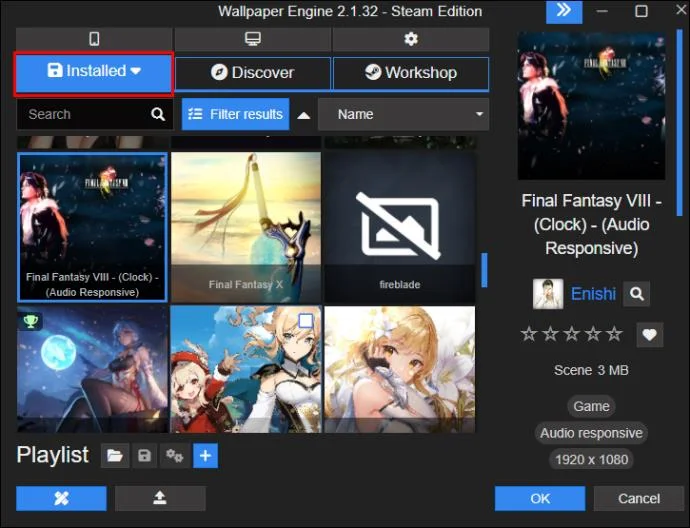
Task: Configure playlist with gears icon
Action: point(175,456)
